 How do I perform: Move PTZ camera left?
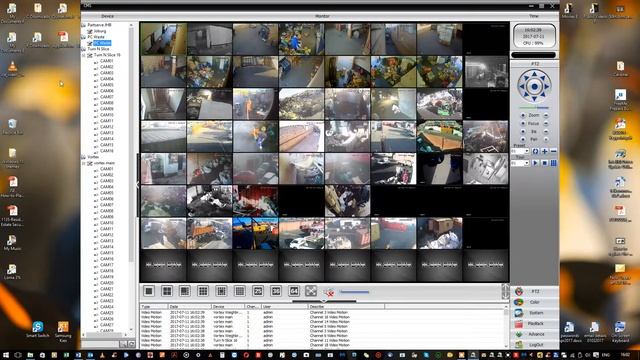click(522, 87)
